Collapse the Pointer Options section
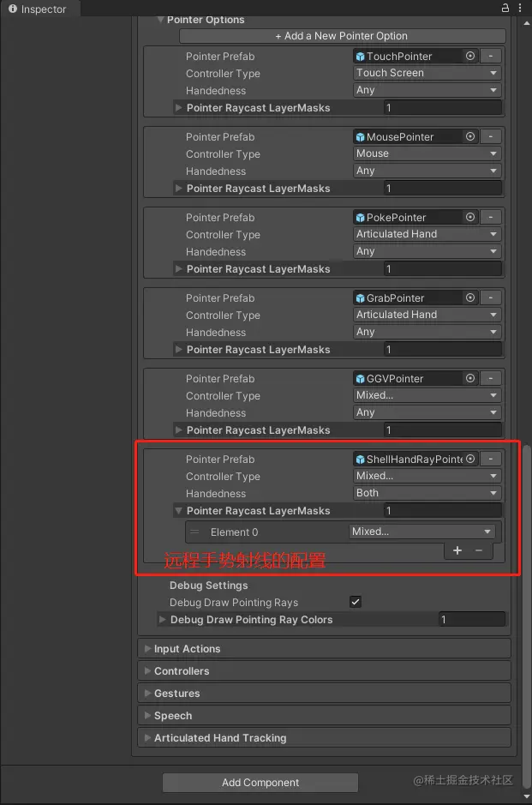The height and width of the screenshot is (805, 532). click(x=160, y=20)
